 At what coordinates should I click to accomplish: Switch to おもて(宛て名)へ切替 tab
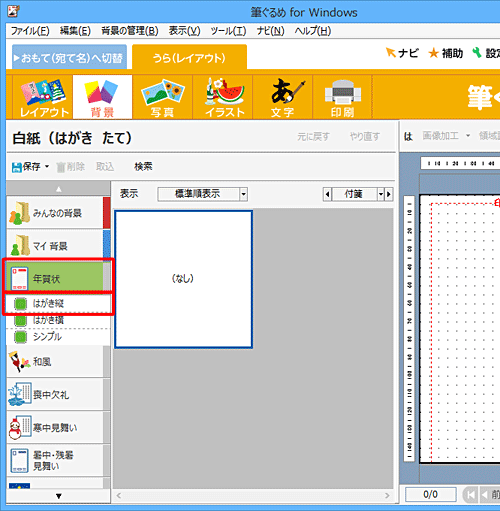[69, 58]
